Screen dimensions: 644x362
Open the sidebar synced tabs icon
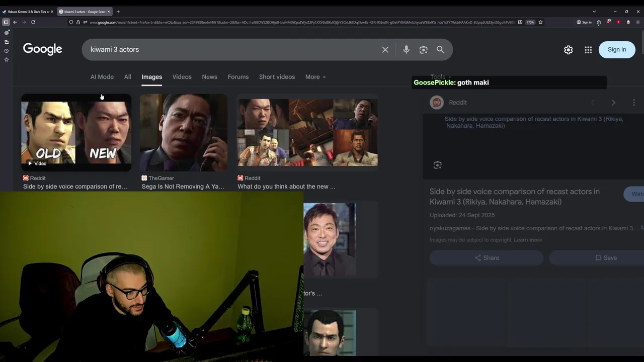7,42
